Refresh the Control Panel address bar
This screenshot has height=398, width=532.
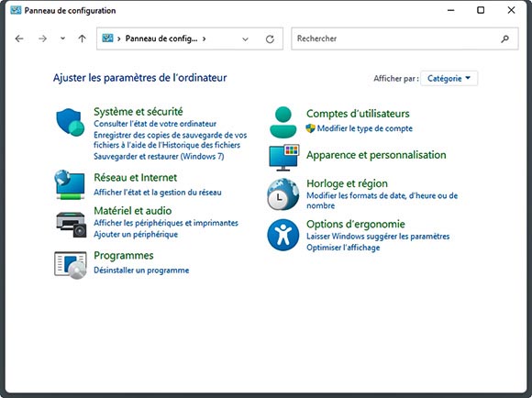270,39
